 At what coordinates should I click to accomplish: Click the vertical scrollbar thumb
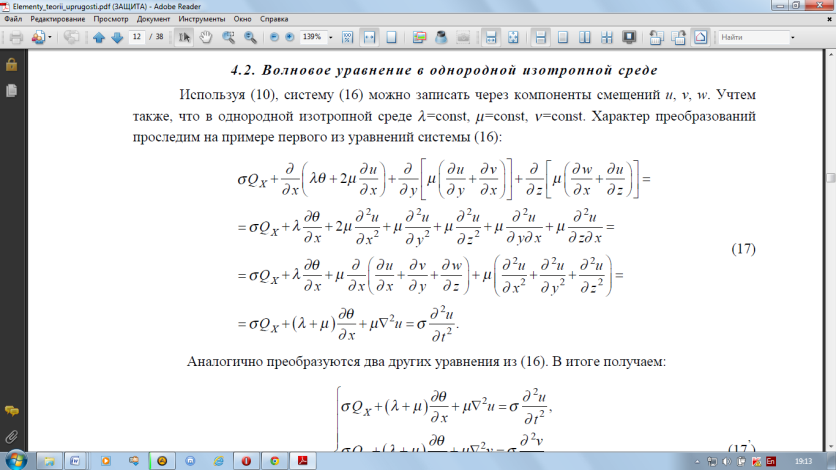coord(831,178)
